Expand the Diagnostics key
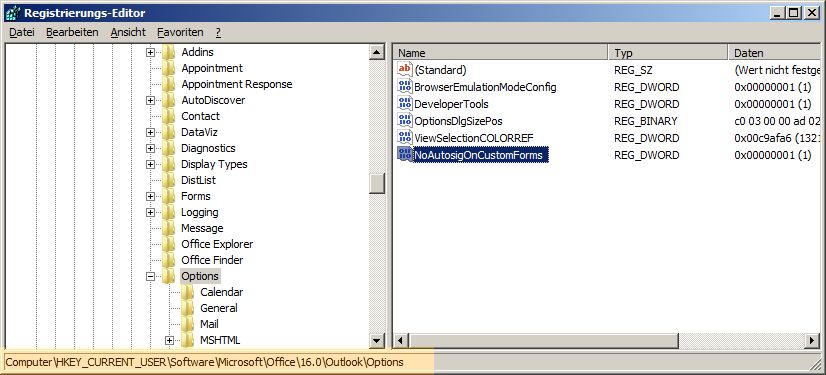 (x=151, y=148)
